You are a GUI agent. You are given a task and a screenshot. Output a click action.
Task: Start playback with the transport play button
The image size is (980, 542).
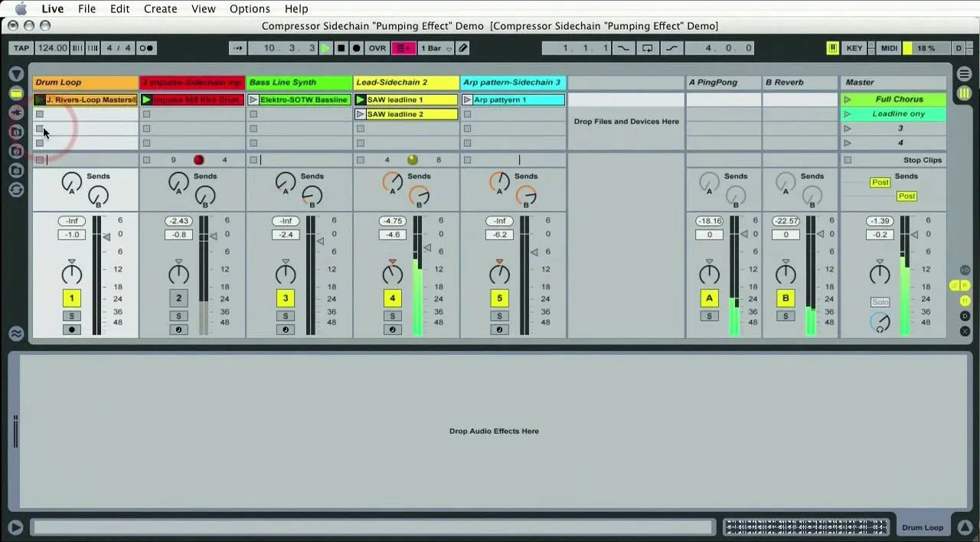[x=325, y=48]
